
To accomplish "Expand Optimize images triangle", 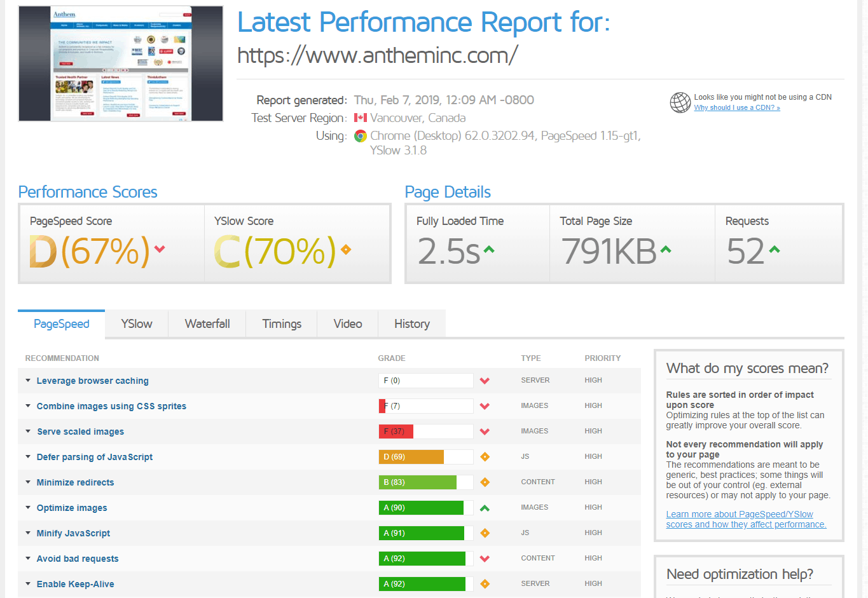I will tap(28, 507).
